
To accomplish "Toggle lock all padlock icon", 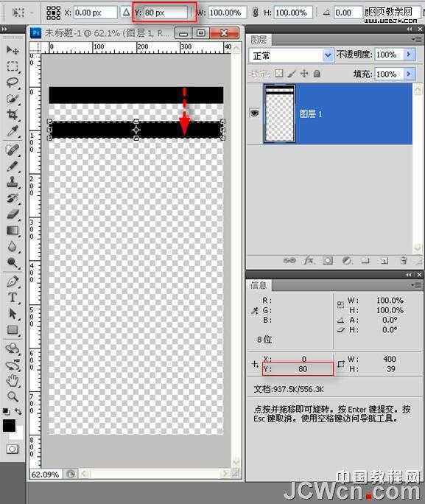I will 317,74.
